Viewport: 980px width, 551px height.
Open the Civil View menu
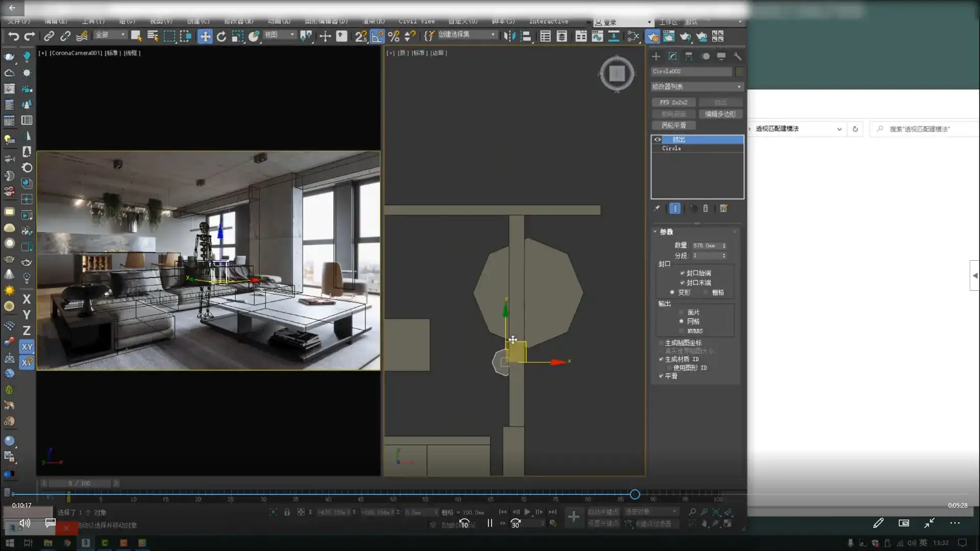click(x=416, y=21)
